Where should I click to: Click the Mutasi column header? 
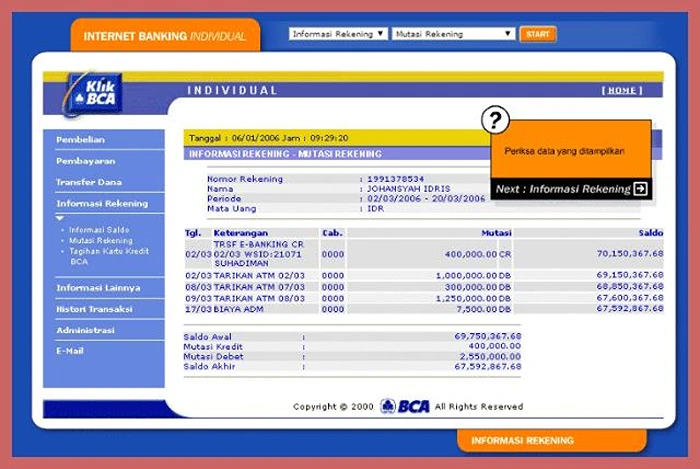pos(496,233)
